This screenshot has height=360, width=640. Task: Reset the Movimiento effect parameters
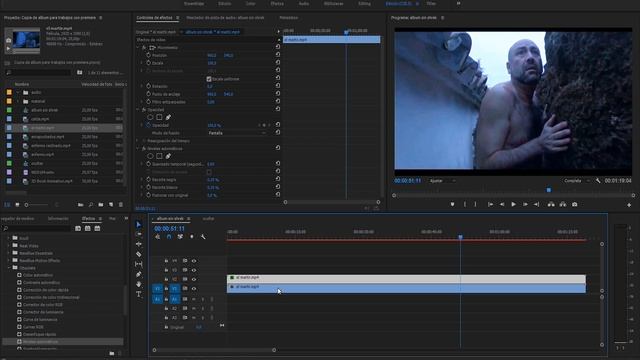click(278, 47)
